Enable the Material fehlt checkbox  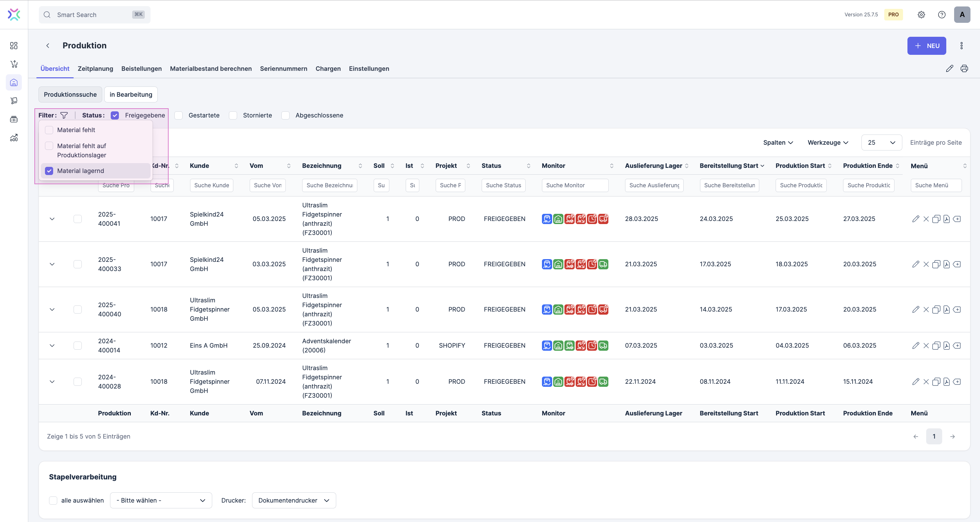coord(49,130)
